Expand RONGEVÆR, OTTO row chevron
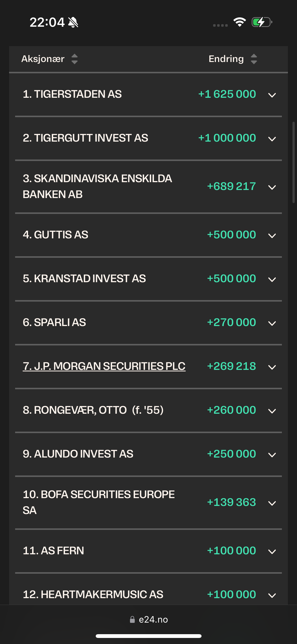This screenshot has height=644, width=297. pyautogui.click(x=272, y=411)
